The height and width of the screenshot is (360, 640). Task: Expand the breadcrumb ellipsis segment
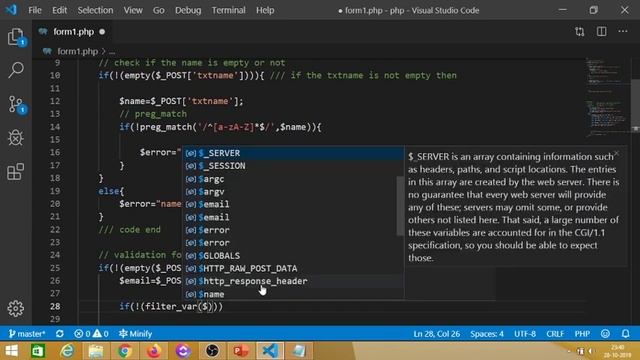[x=112, y=52]
